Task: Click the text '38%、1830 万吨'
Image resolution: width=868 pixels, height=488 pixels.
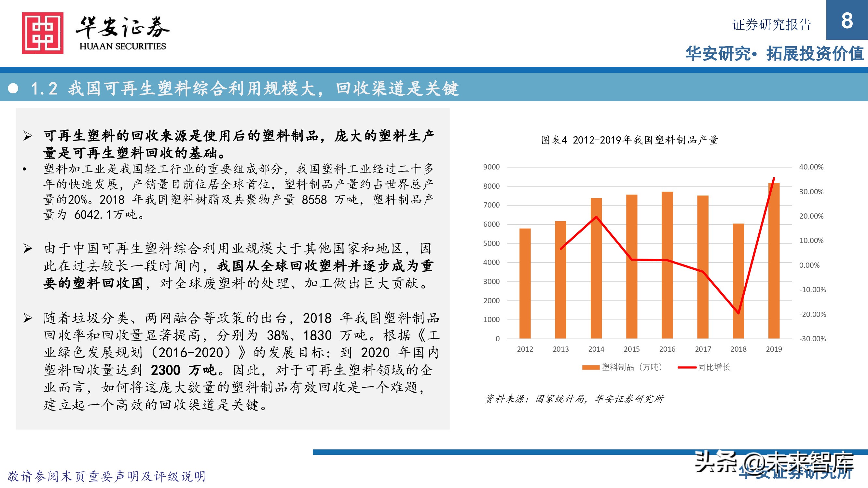Action: [317, 335]
